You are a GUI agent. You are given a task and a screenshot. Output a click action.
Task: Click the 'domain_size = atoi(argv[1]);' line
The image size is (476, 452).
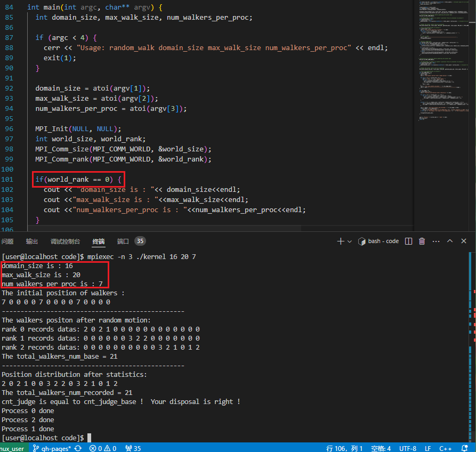(x=93, y=88)
